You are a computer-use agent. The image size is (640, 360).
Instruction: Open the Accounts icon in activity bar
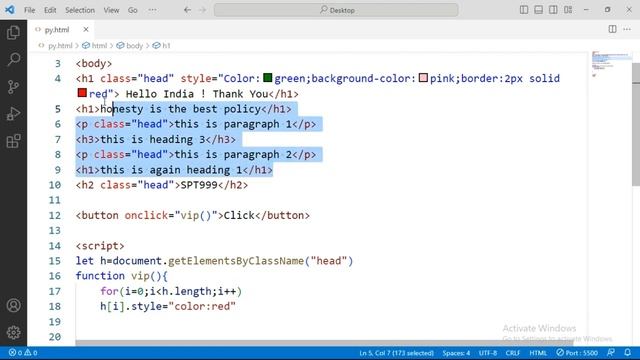pos(13,305)
